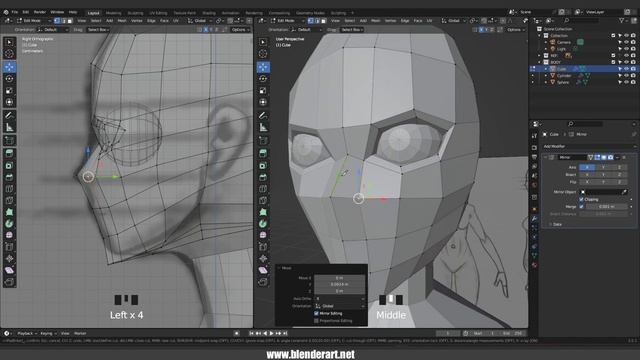Switch to the Modeling workspace tab
The width and height of the screenshot is (640, 360).
(113, 13)
